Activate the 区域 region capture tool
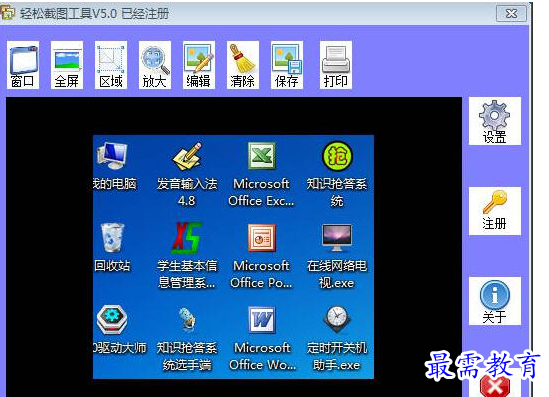The width and height of the screenshot is (549, 397). (111, 65)
